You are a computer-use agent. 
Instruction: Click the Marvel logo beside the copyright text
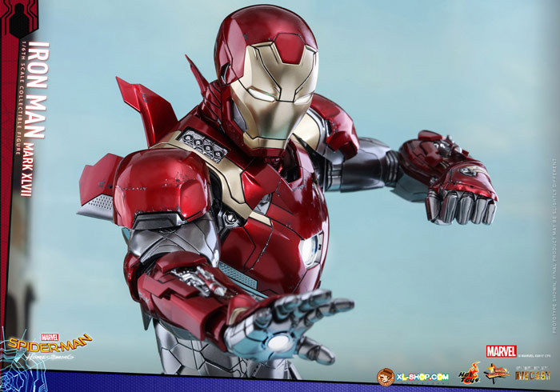pyautogui.click(x=501, y=351)
